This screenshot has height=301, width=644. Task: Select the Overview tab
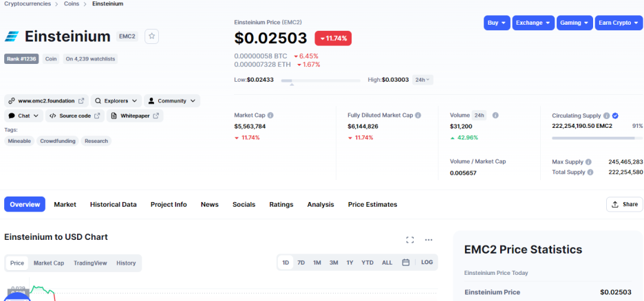[25, 204]
